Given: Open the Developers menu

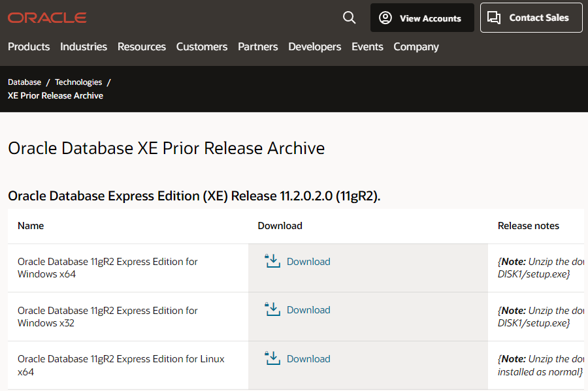Looking at the screenshot, I should pyautogui.click(x=315, y=47).
